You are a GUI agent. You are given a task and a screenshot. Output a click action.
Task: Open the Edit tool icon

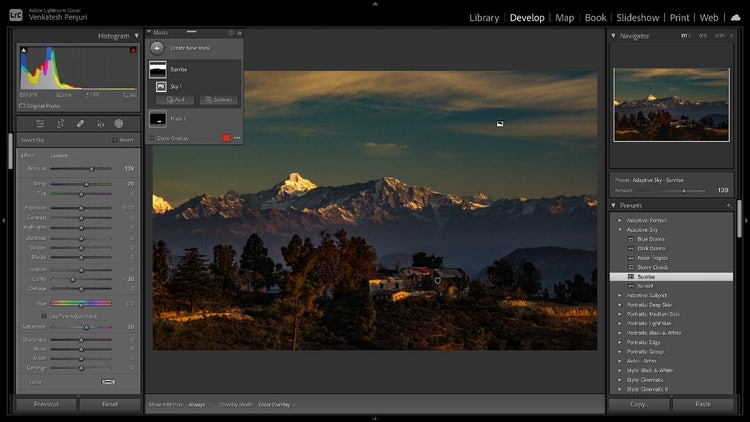tap(40, 124)
